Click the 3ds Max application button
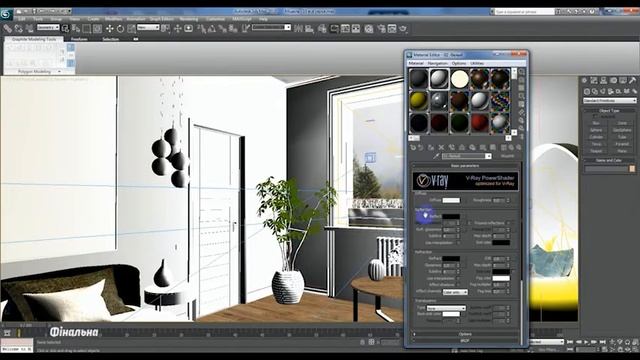The width and height of the screenshot is (640, 360). [x=7, y=14]
